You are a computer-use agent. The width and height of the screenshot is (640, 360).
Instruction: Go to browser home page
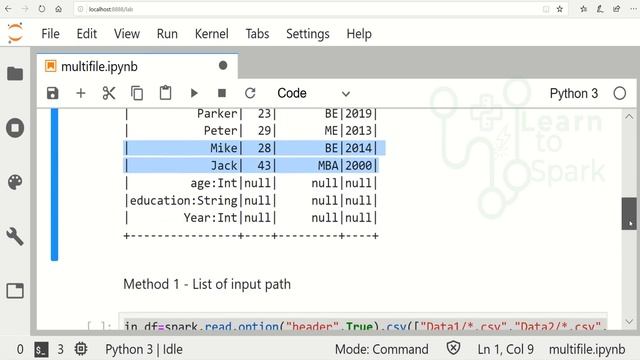point(58,9)
